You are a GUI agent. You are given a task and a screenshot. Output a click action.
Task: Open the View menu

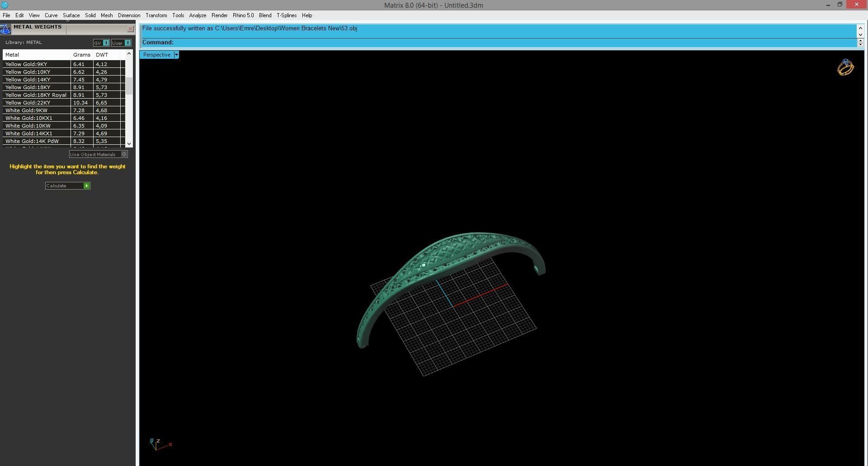[x=34, y=15]
